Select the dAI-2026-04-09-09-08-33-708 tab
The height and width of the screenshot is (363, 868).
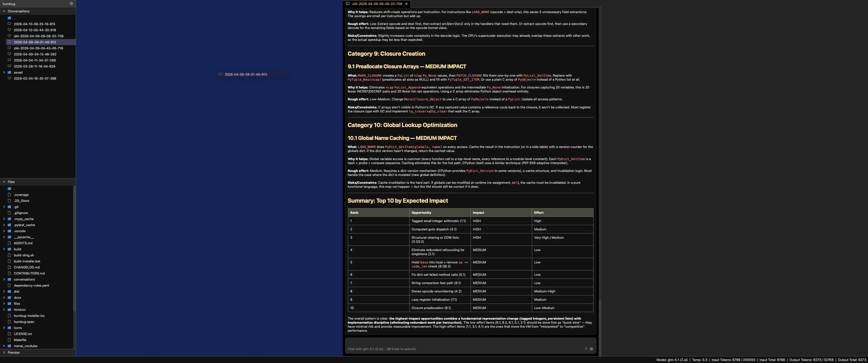pos(377,4)
